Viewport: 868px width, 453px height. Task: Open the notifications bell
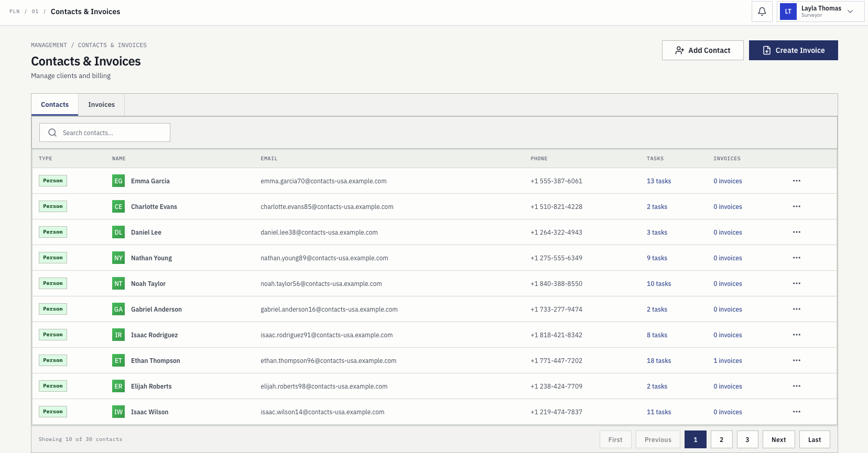coord(762,12)
